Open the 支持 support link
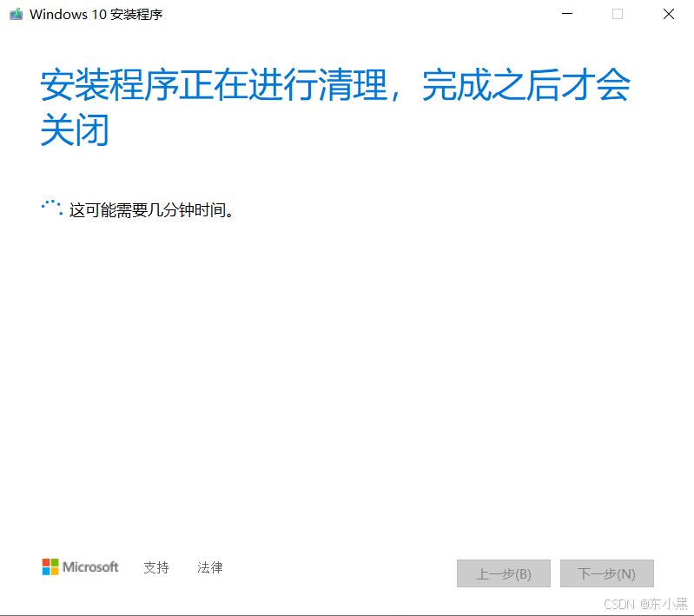This screenshot has height=616, width=694. coord(156,567)
